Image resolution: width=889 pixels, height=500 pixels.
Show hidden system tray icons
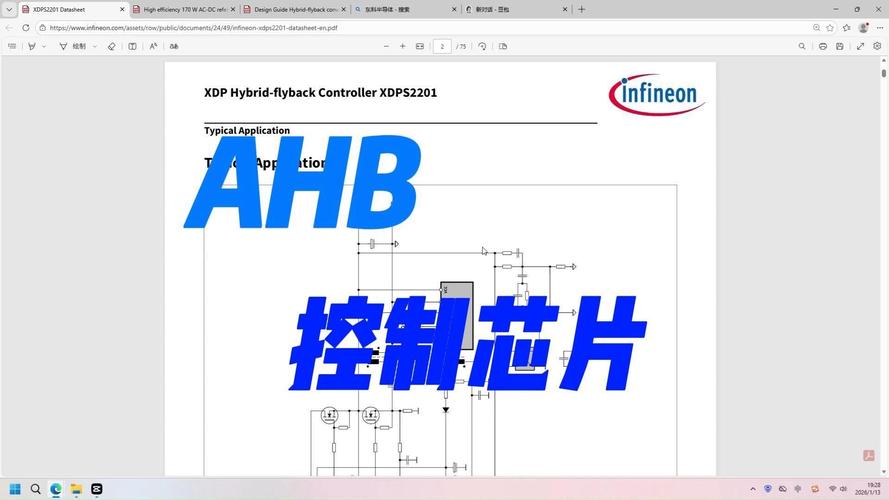tap(753, 489)
